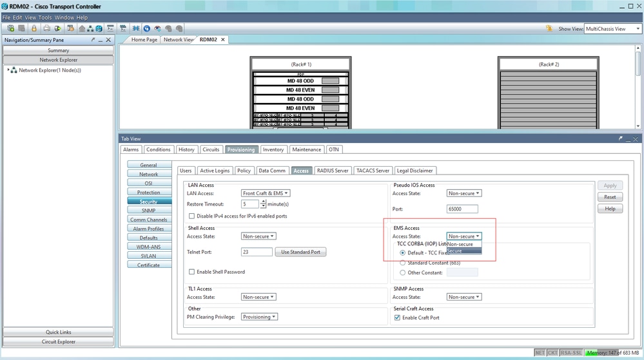Click the first gray head icon
Viewport: 644px width, 360px height.
tap(168, 28)
